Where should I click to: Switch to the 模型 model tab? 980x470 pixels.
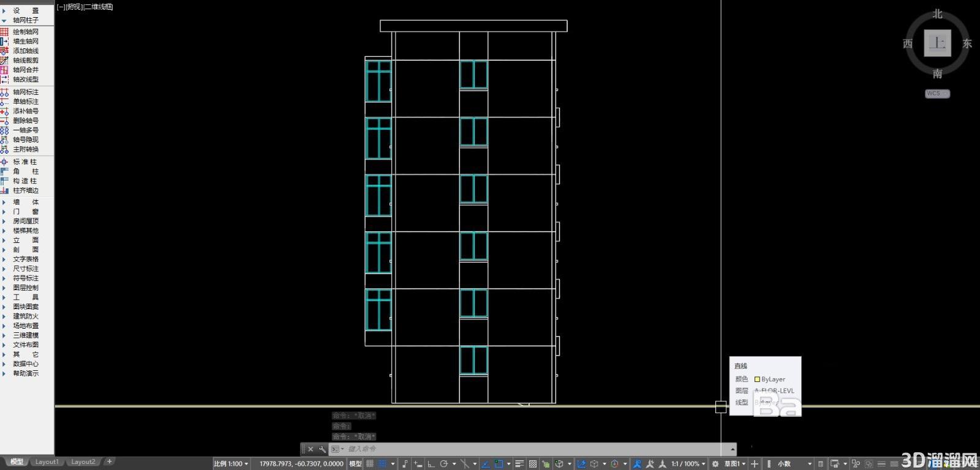(17, 462)
